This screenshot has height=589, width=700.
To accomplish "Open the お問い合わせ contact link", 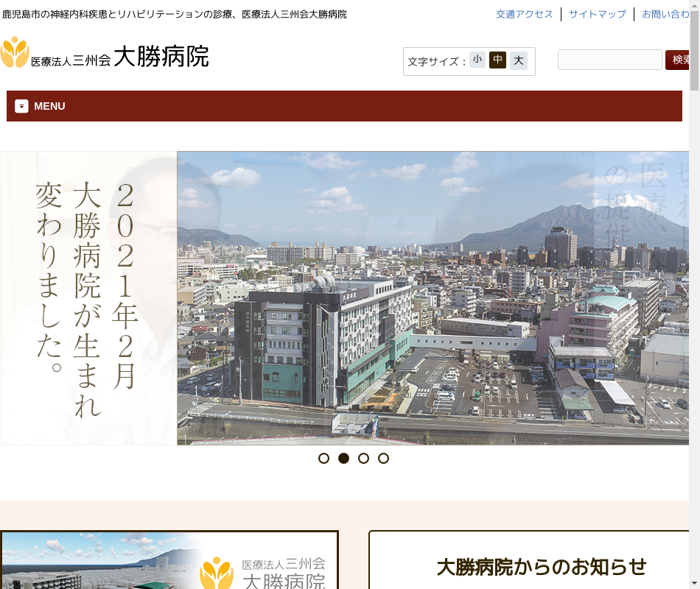I will 665,14.
